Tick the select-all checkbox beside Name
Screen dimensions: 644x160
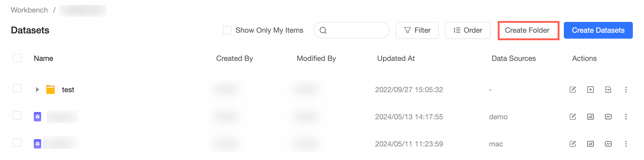point(17,58)
